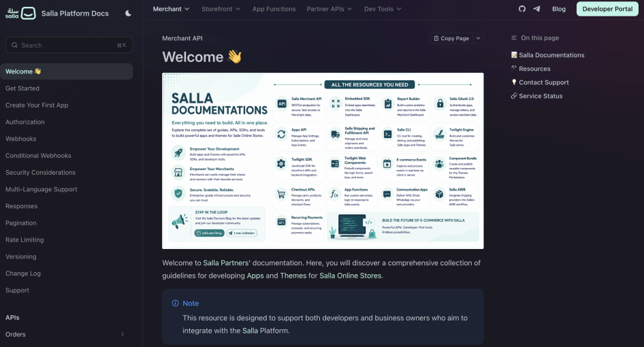Click the Salla Documentations memo icon
Viewport: 644px width, 347px height.
click(x=514, y=55)
